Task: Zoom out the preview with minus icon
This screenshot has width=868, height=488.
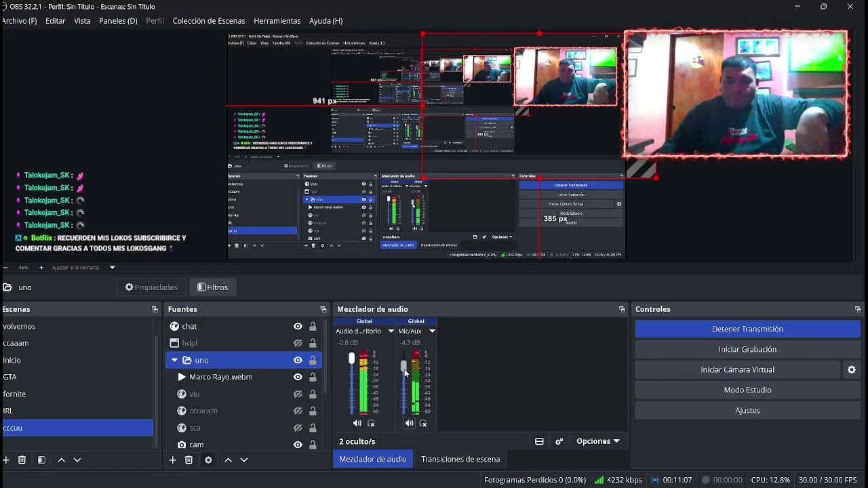Action: pyautogui.click(x=5, y=268)
